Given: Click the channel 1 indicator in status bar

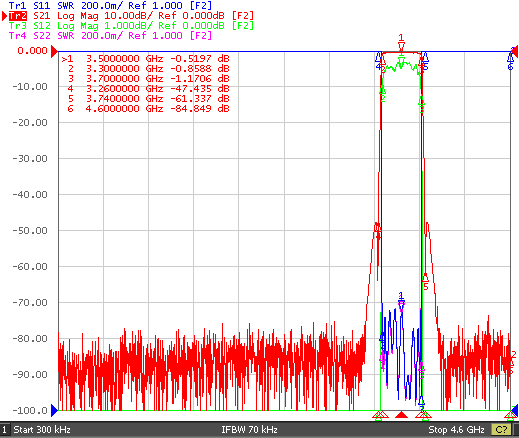Looking at the screenshot, I should coord(4,430).
